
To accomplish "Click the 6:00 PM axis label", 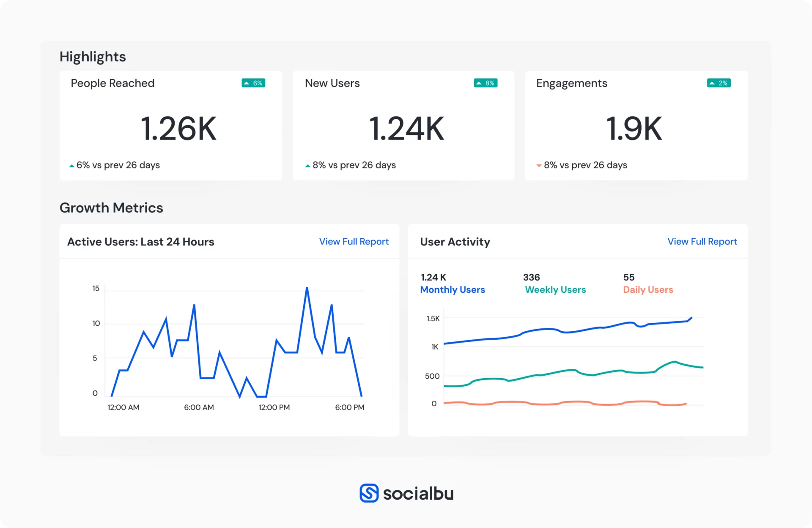I will pyautogui.click(x=350, y=407).
